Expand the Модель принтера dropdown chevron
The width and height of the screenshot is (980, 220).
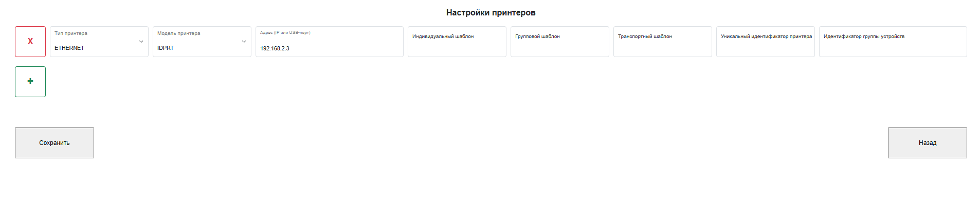point(244,42)
